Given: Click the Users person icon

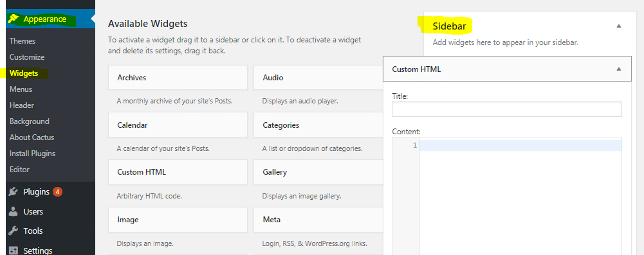Looking at the screenshot, I should (x=14, y=211).
